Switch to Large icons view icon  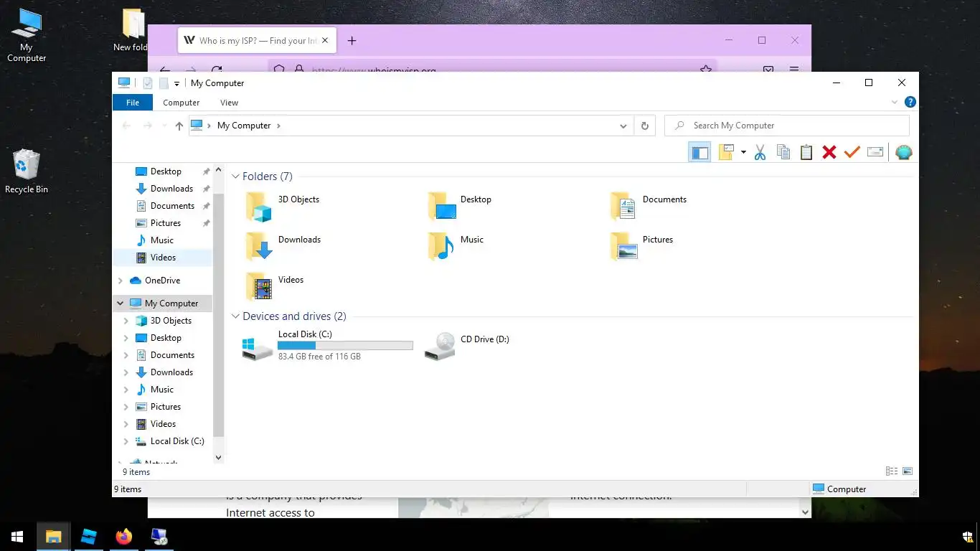(x=908, y=471)
